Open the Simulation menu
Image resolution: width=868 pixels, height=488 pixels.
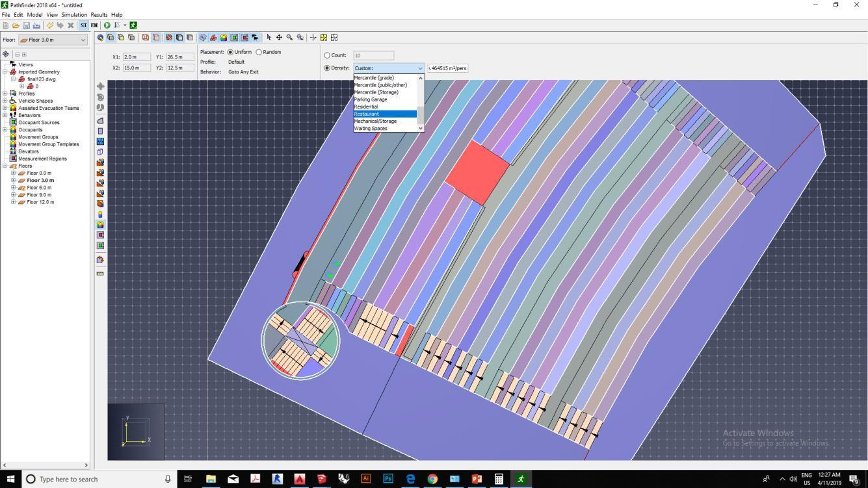[74, 14]
